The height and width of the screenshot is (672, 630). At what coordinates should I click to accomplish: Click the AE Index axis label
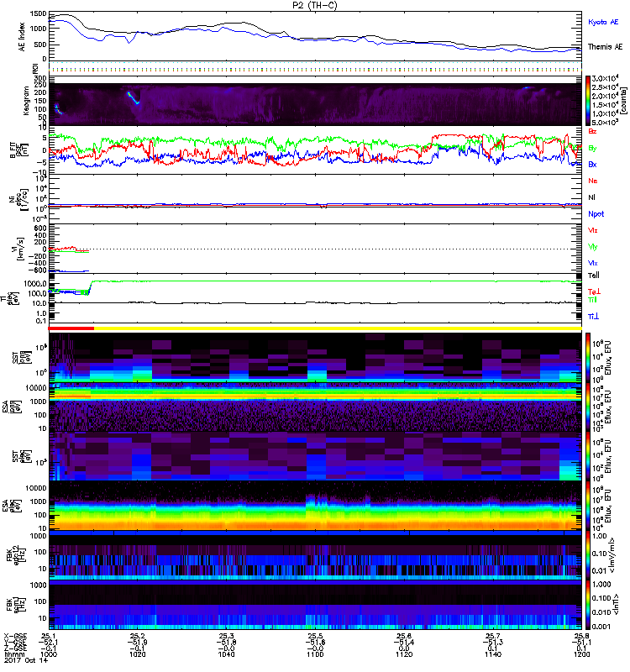pos(12,35)
